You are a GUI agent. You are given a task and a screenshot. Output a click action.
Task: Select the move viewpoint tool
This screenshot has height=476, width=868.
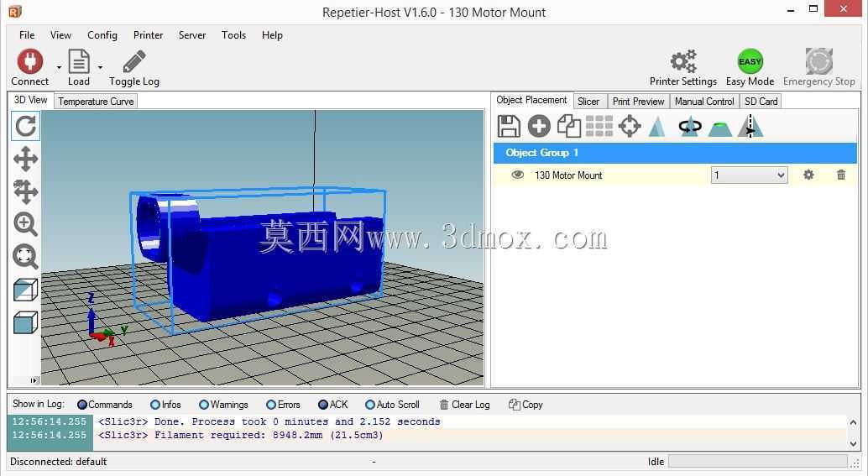click(25, 159)
